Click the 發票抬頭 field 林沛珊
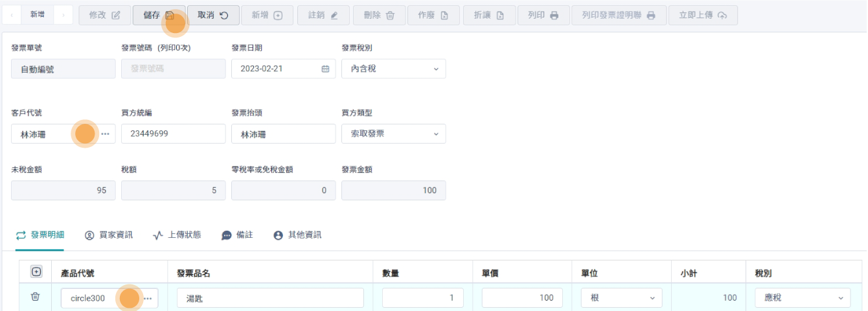 tap(283, 134)
